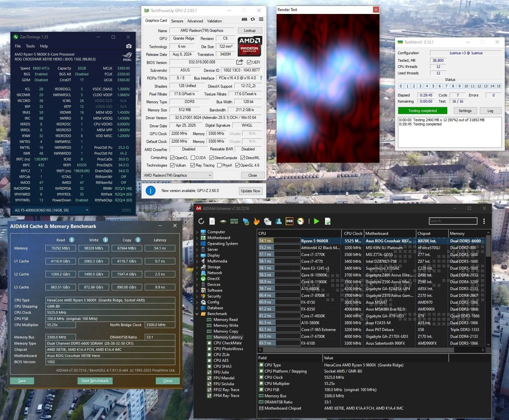Switch to the GPU-Z Advanced tab
Screen dimensions: 509x420
tap(195, 21)
